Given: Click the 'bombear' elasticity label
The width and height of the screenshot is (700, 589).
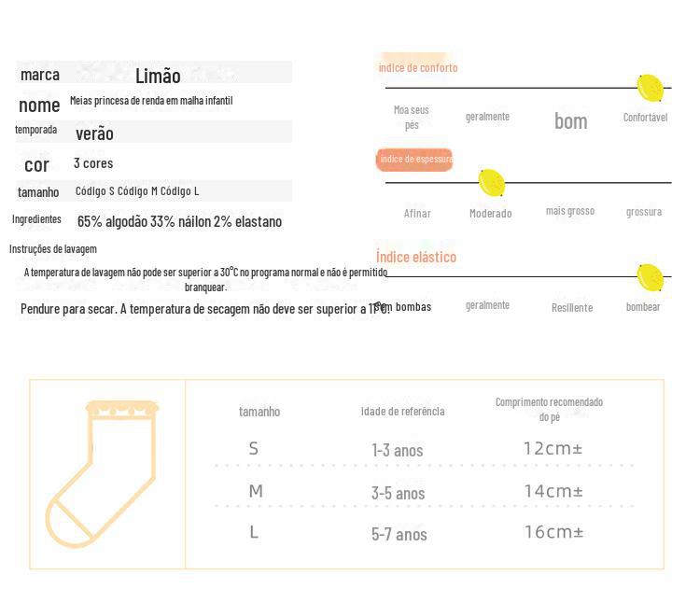Looking at the screenshot, I should coord(643,307).
